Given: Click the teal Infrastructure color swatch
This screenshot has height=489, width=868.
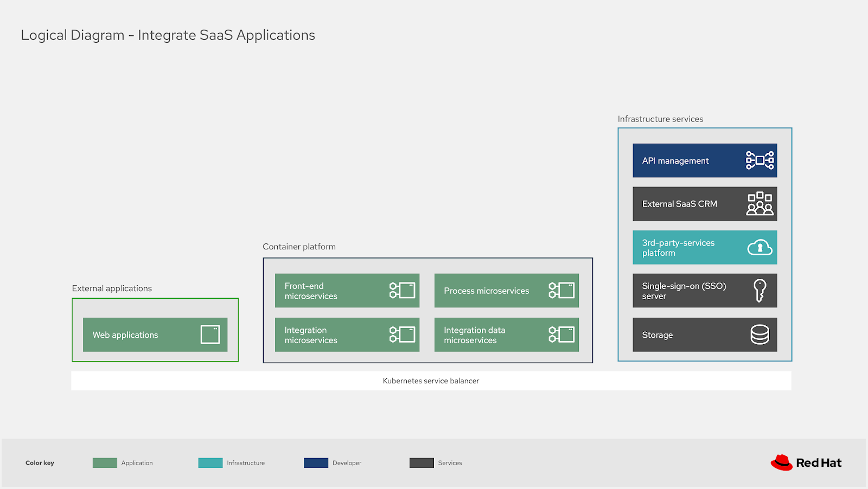Looking at the screenshot, I should coord(210,462).
